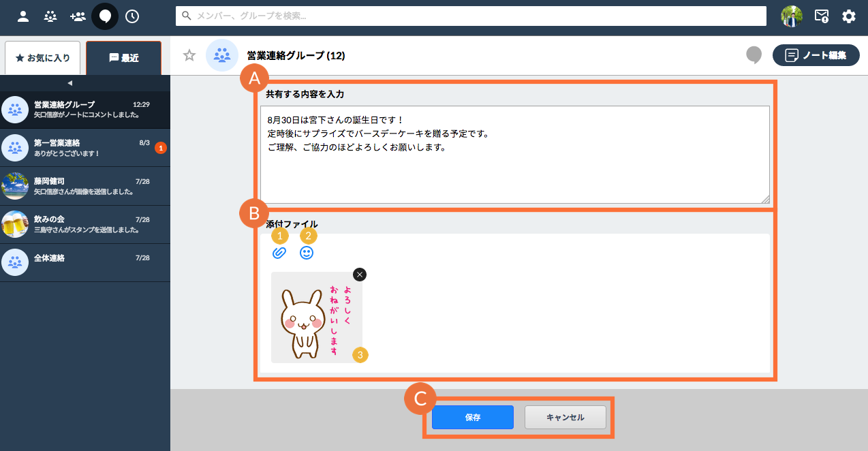Collapse the sidebar with the arrow
Image resolution: width=868 pixels, height=451 pixels.
tap(69, 83)
